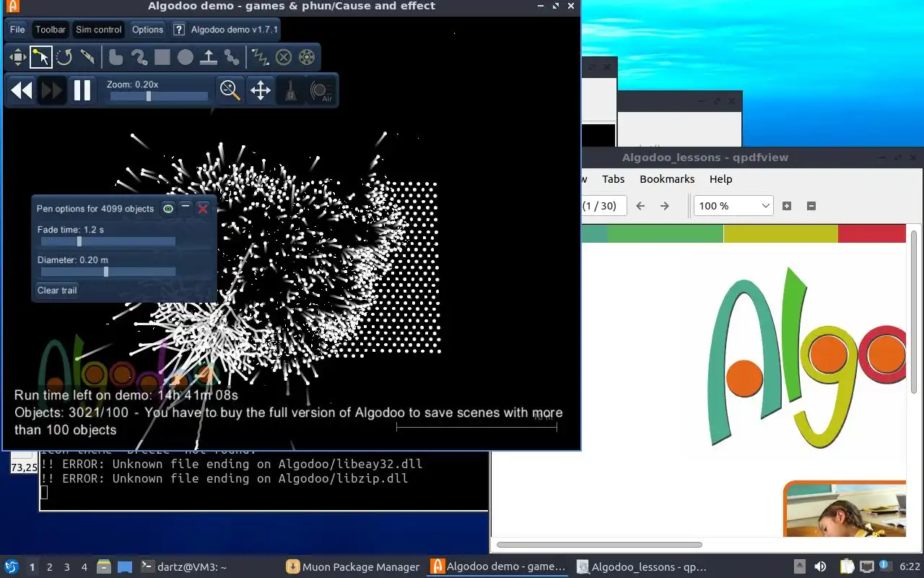
Task: Toggle pen options eye visibility icon
Action: pos(167,209)
